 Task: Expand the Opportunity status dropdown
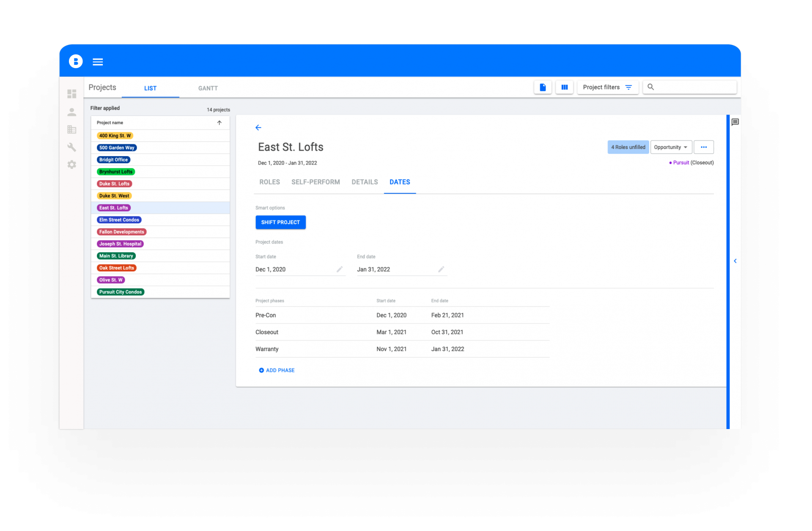click(671, 147)
